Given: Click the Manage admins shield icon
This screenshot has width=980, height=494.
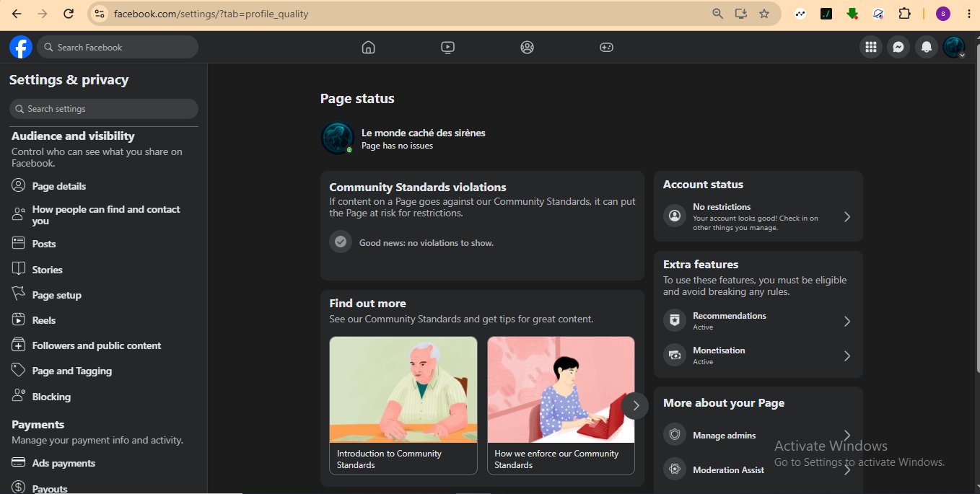Looking at the screenshot, I should [x=675, y=435].
